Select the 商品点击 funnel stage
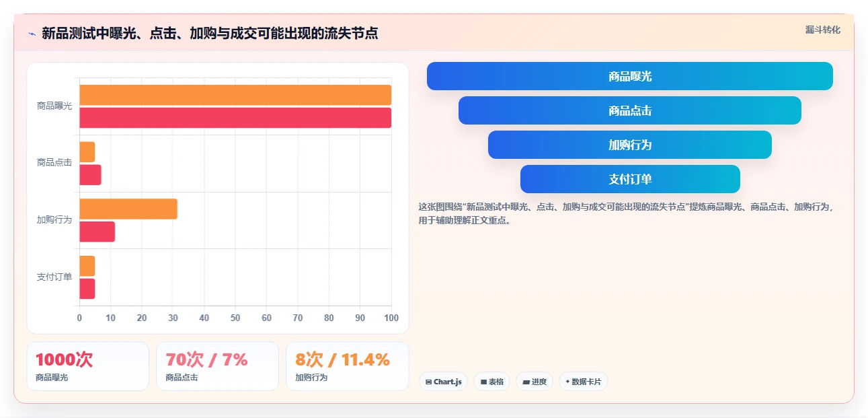 click(629, 110)
